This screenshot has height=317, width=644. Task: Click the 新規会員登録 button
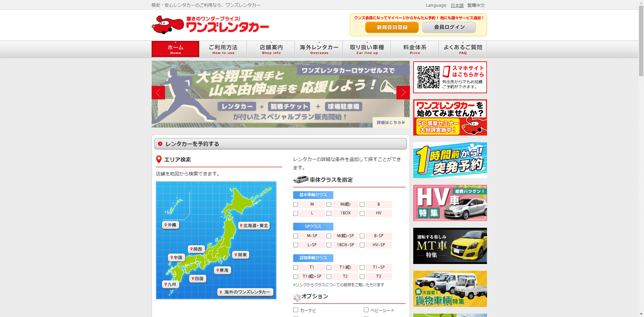pyautogui.click(x=392, y=27)
